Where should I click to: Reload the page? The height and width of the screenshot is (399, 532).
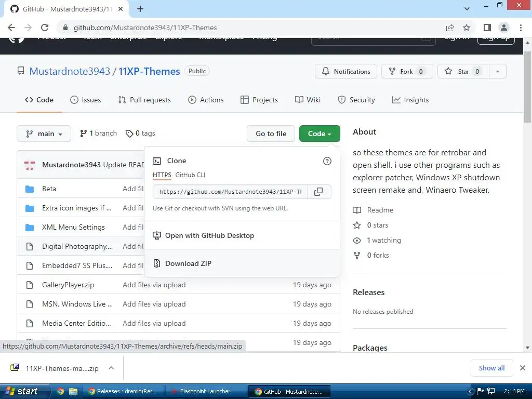click(45, 28)
